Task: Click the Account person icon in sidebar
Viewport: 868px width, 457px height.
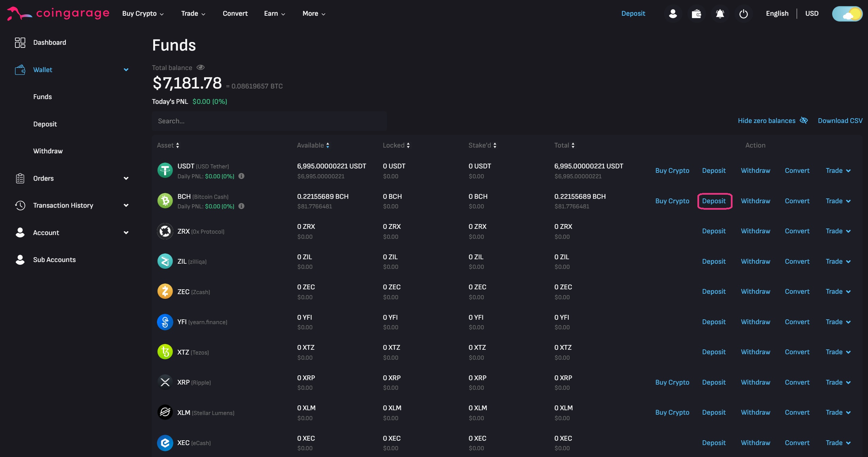Action: tap(20, 232)
